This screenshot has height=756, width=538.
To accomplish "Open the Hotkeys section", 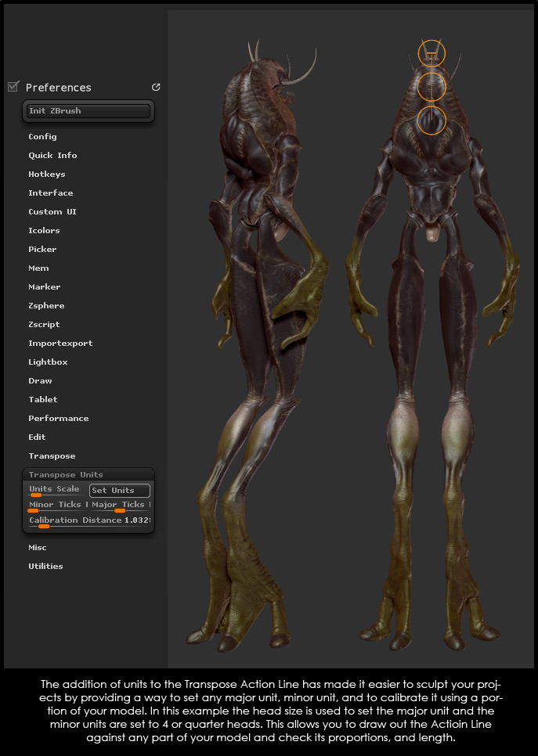I will pos(47,174).
